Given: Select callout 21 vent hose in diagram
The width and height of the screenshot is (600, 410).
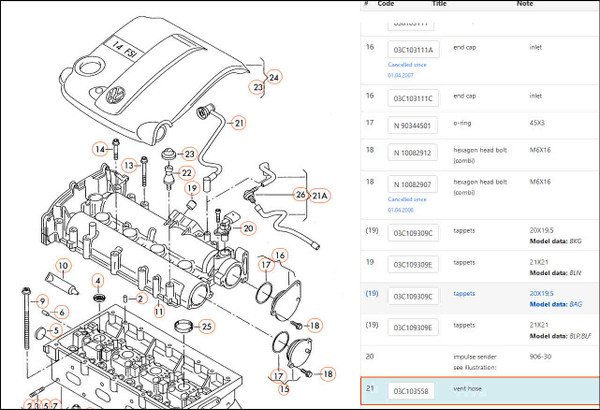Looking at the screenshot, I should (x=239, y=123).
